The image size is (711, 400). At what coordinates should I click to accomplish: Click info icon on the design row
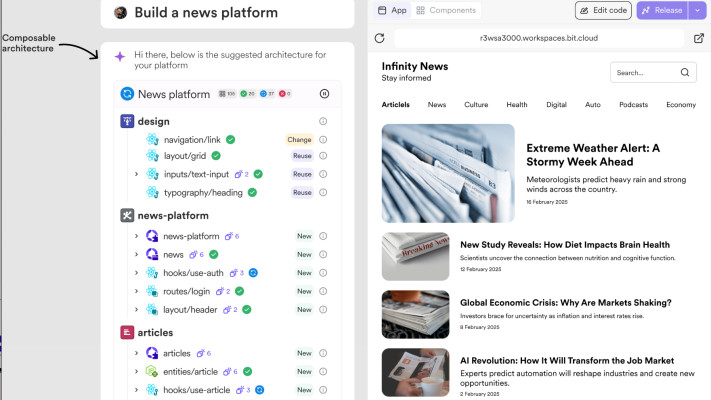coord(323,121)
